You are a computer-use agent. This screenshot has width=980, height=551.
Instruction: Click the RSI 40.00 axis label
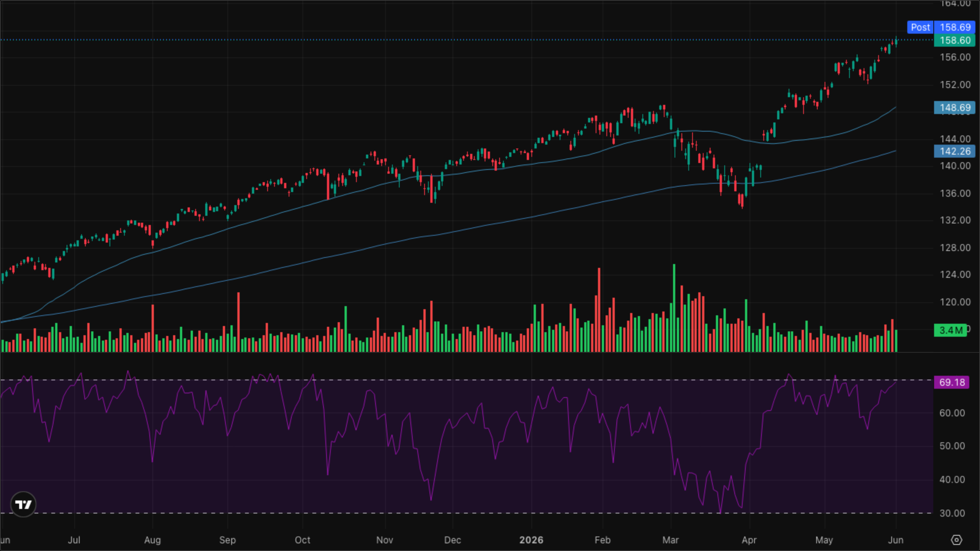click(952, 479)
